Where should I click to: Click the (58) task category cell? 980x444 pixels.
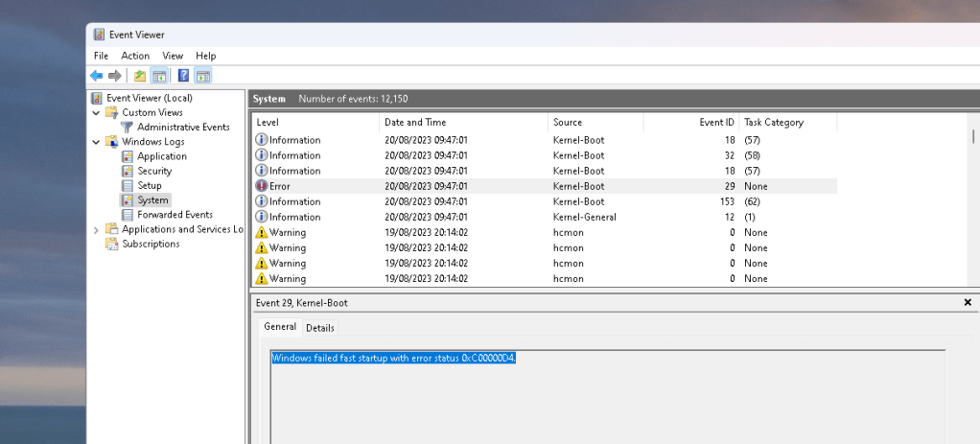coord(752,155)
